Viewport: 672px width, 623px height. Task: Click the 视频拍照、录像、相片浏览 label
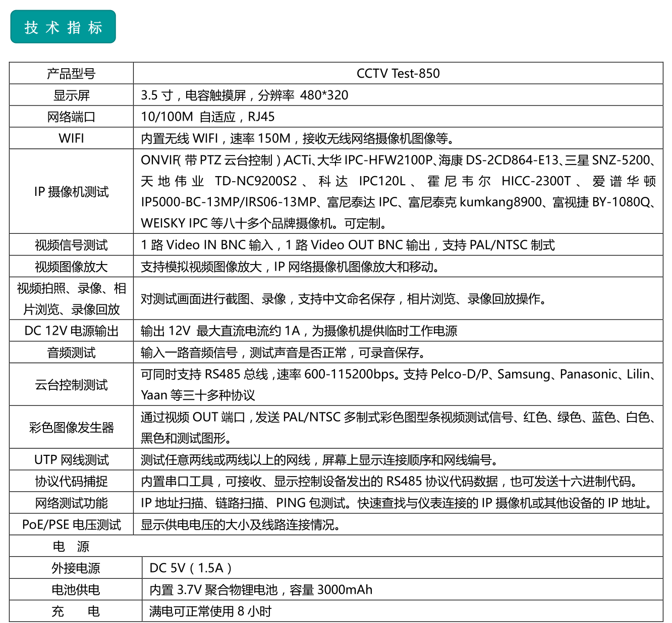pyautogui.click(x=71, y=299)
